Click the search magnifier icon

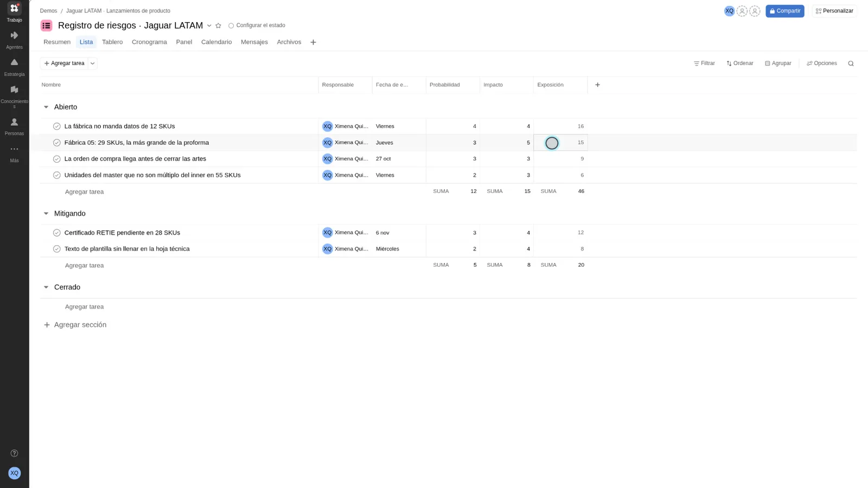click(x=851, y=63)
